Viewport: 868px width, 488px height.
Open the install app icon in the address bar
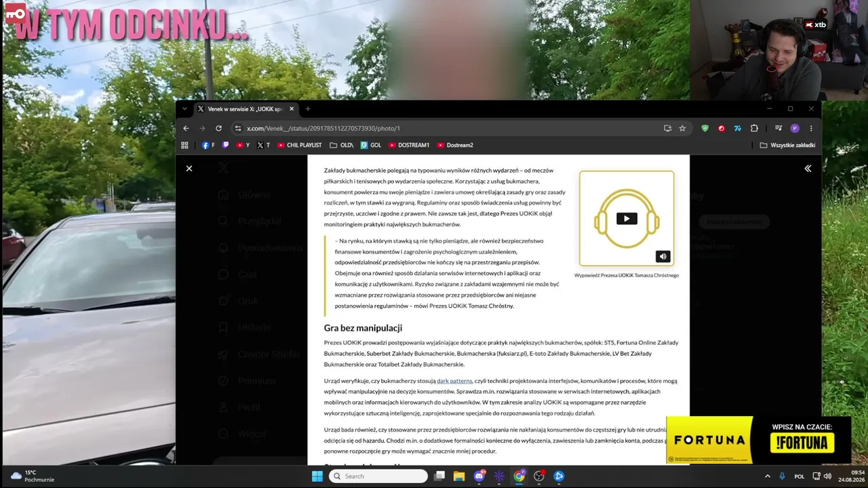click(667, 128)
